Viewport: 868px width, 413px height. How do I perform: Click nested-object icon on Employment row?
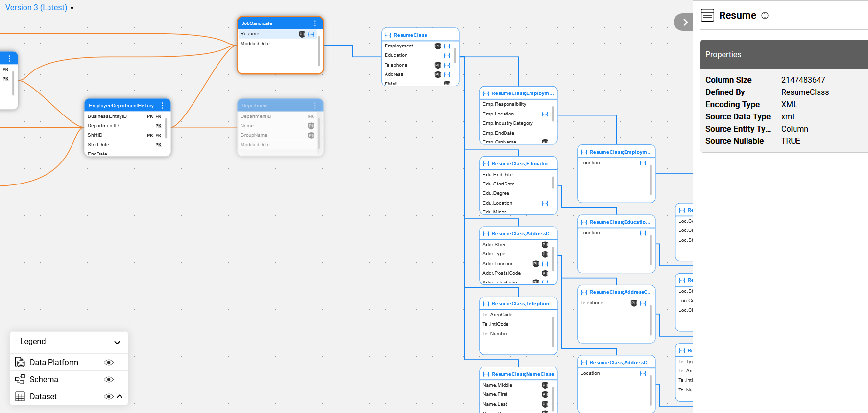click(x=447, y=46)
